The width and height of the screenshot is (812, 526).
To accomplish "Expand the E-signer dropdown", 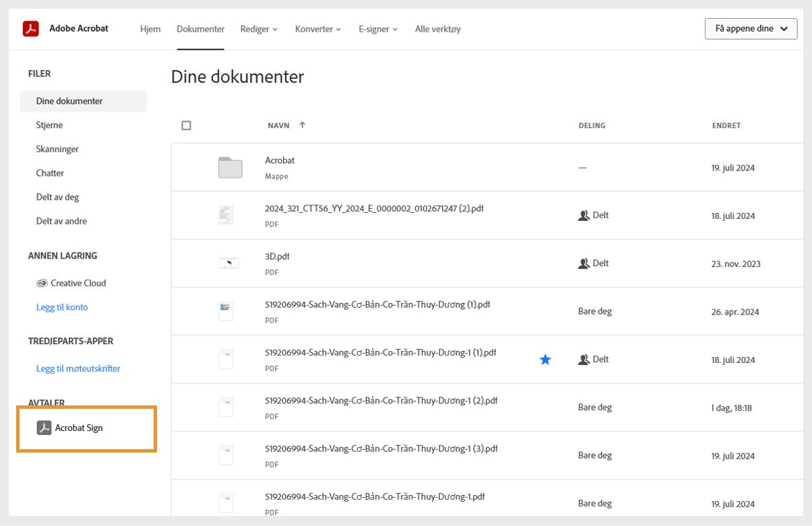I will (378, 29).
